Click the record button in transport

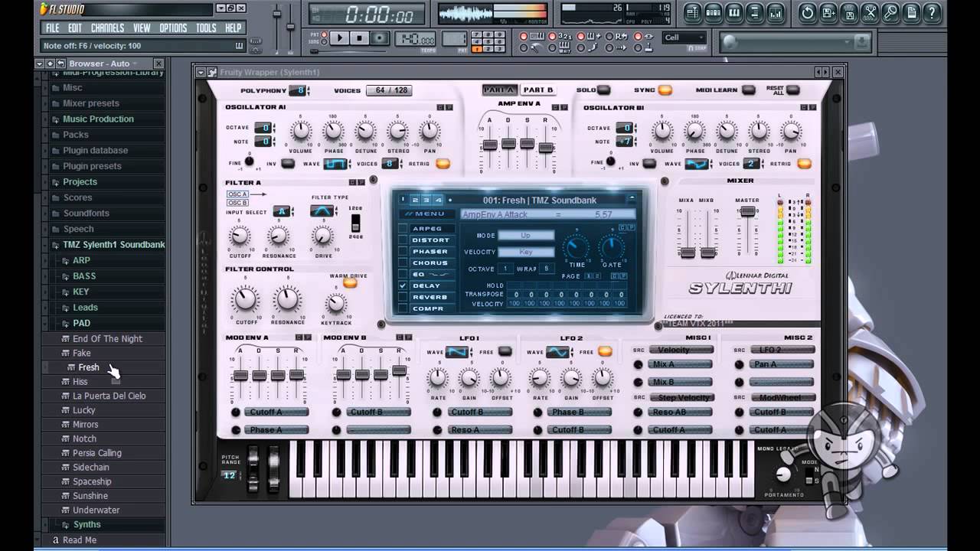pos(379,38)
